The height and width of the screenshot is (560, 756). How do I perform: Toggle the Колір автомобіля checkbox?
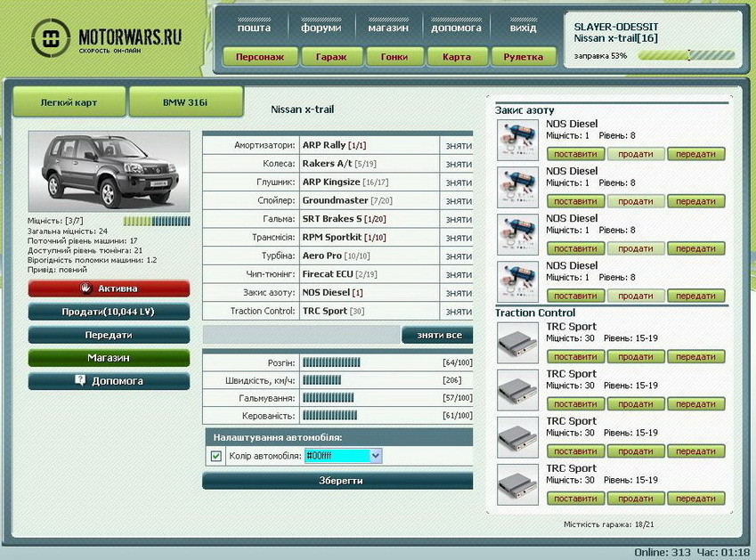216,456
